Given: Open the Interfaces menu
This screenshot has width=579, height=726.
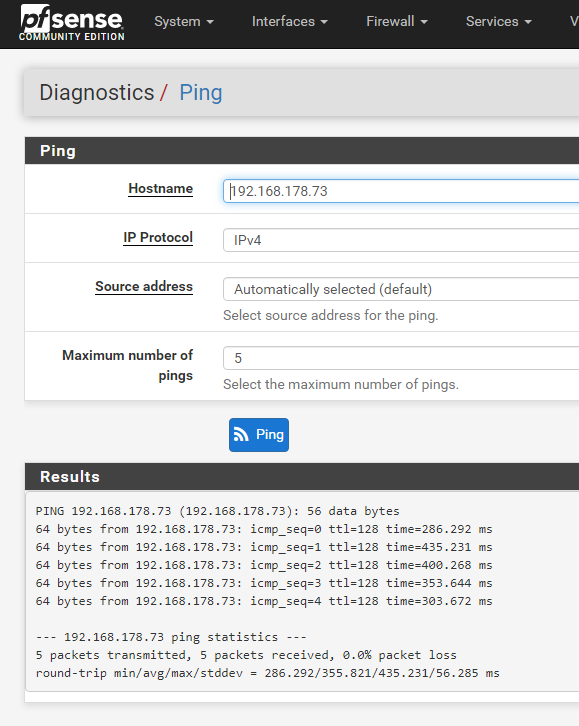Looking at the screenshot, I should pos(290,22).
